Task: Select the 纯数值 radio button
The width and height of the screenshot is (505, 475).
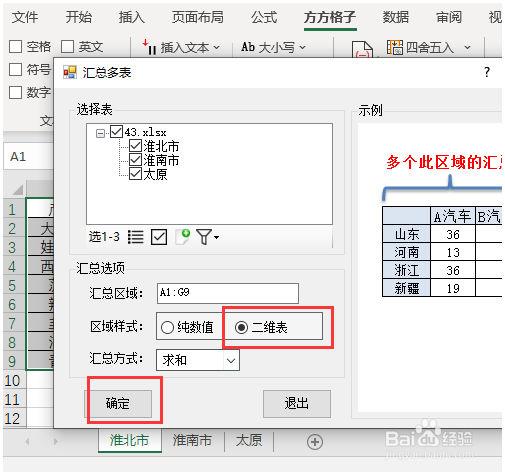Action: (x=167, y=327)
